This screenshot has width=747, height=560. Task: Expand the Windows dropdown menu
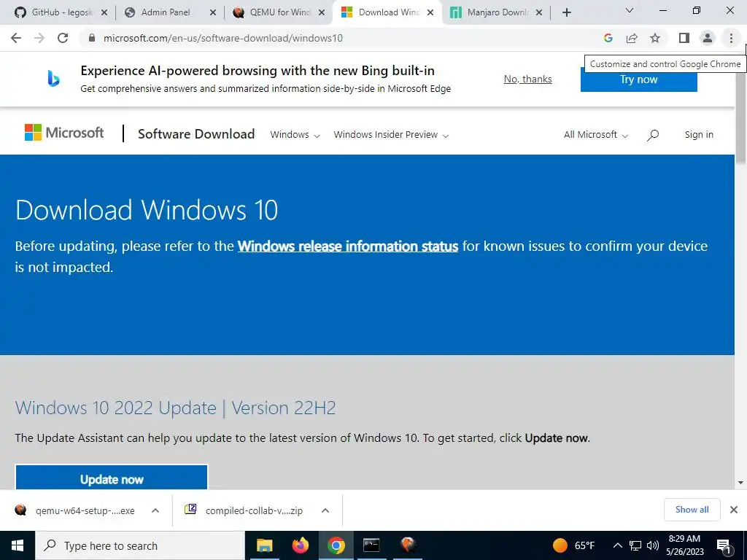point(295,135)
